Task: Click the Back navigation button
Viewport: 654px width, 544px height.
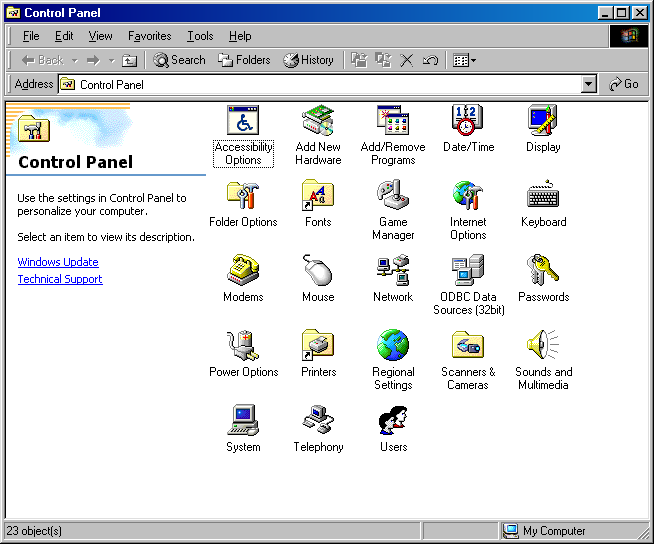Action: coord(43,60)
